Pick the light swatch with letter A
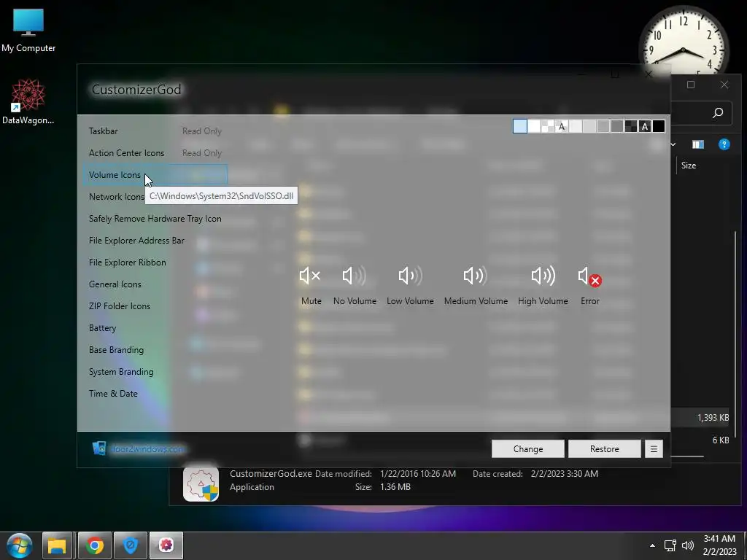The width and height of the screenshot is (747, 560). [562, 126]
